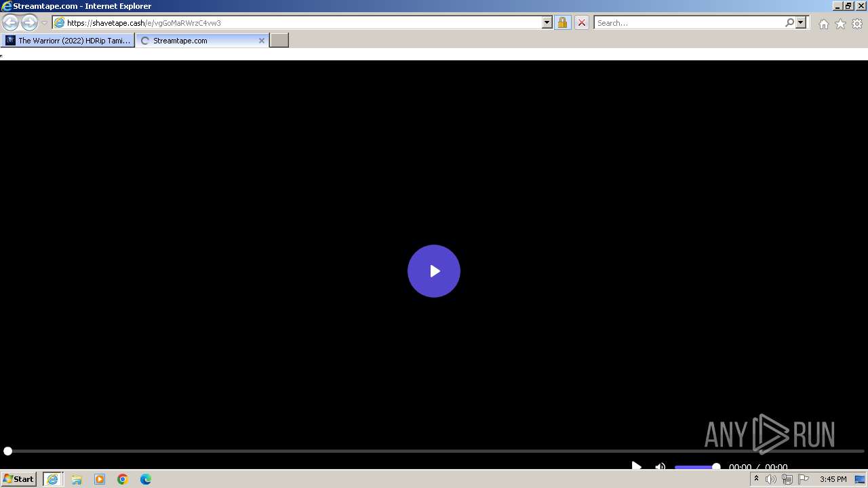Click the Search box field

[x=688, y=22]
